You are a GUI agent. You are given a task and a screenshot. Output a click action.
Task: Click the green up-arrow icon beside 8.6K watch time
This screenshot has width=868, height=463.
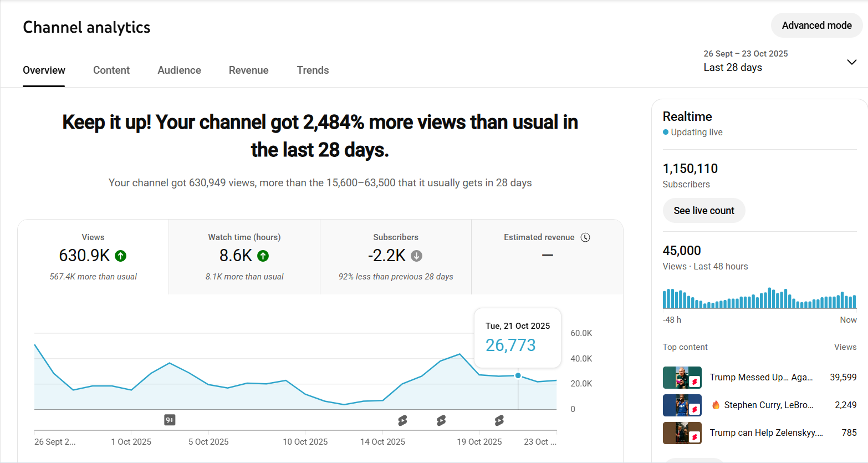coord(263,256)
